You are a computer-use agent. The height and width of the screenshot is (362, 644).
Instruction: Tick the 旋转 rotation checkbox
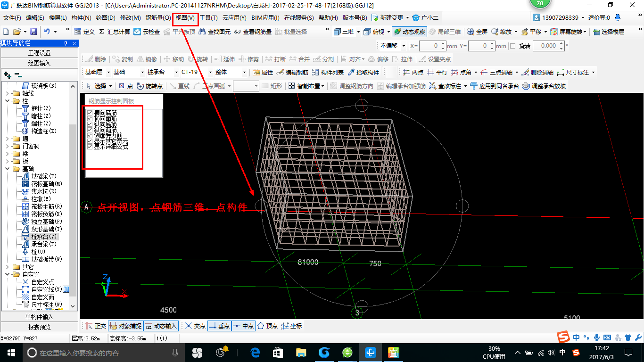click(x=513, y=46)
